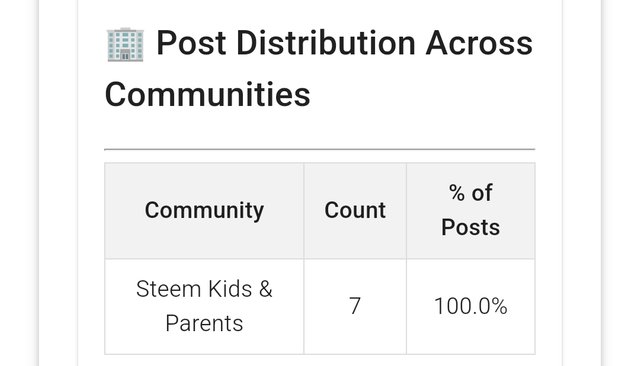Click the Community column header
Screen dimensions: 640x366
click(204, 211)
